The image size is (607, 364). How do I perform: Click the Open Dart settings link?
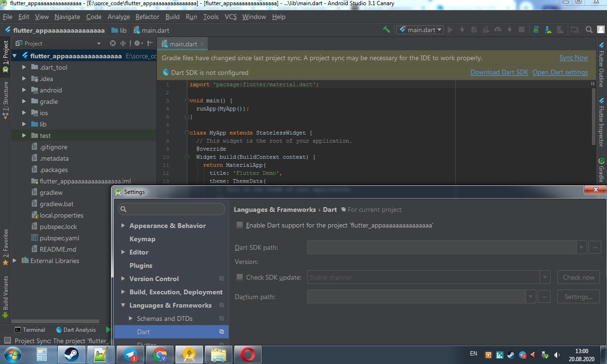tap(560, 73)
